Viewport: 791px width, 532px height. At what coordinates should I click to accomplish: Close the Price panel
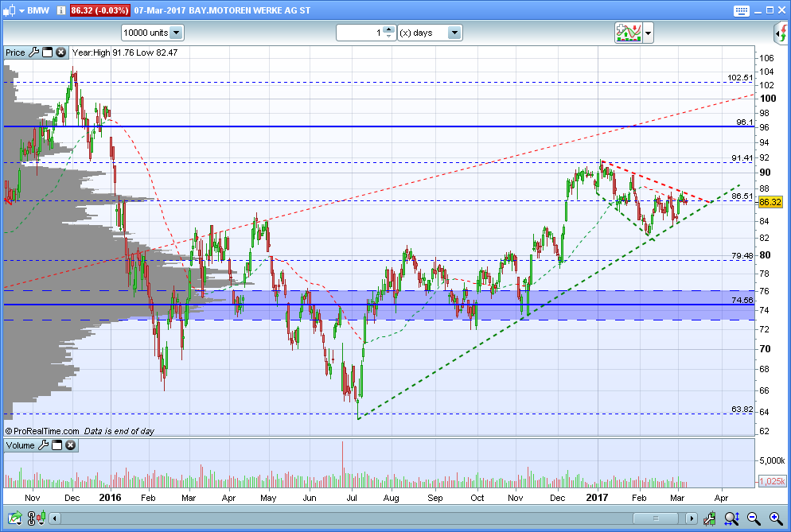point(60,52)
